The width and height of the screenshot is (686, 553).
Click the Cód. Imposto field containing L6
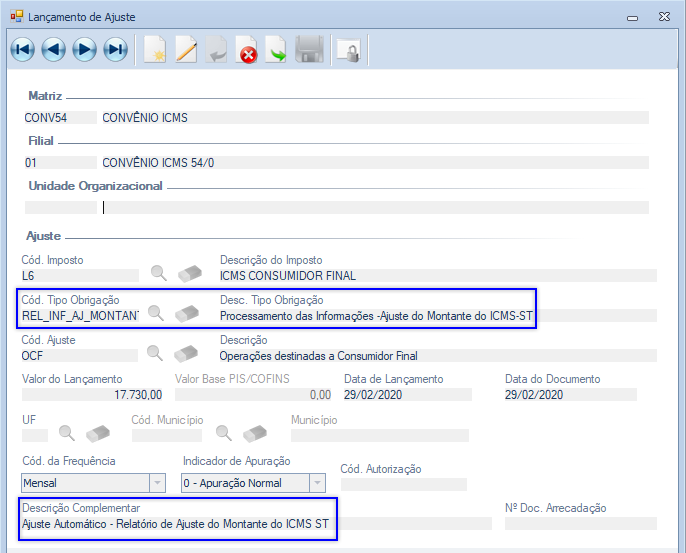tap(80, 276)
